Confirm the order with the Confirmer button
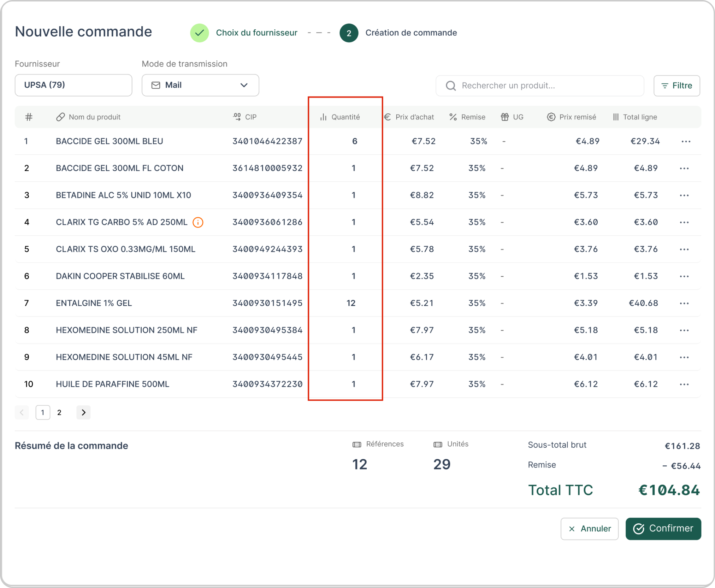 coord(663,529)
